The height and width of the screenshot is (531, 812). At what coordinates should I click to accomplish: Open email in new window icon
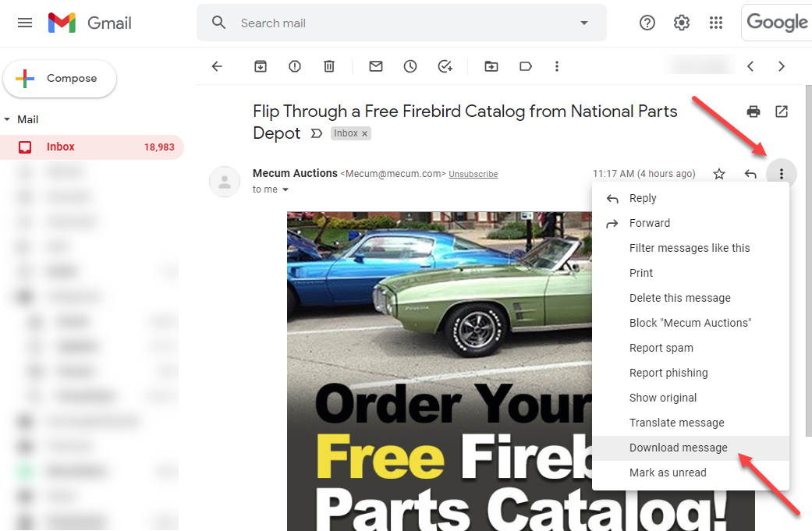click(782, 112)
